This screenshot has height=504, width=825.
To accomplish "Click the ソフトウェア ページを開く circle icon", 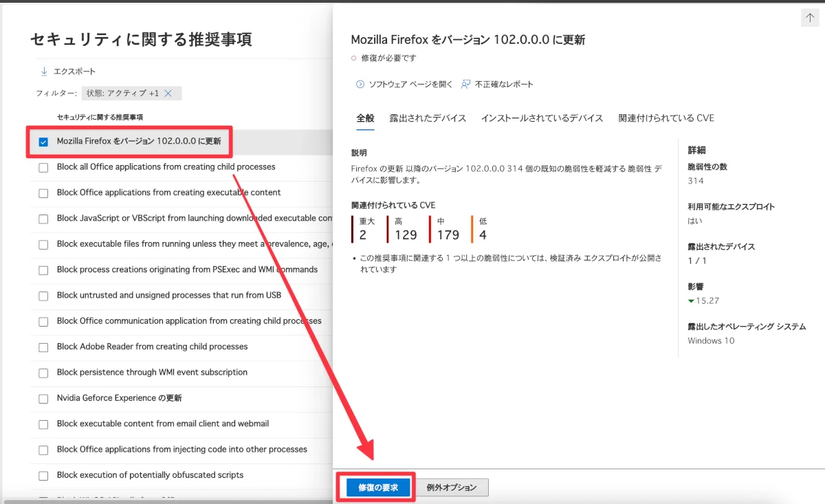I will [360, 85].
